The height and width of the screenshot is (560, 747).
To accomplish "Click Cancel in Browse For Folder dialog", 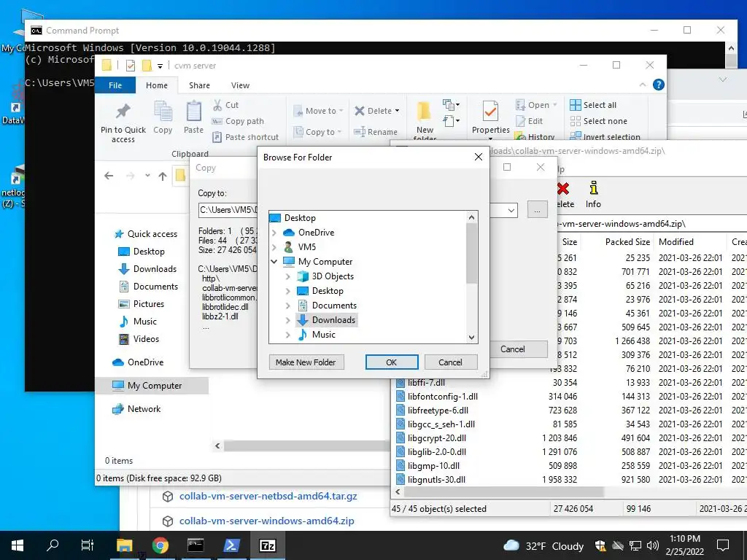I will (x=450, y=362).
